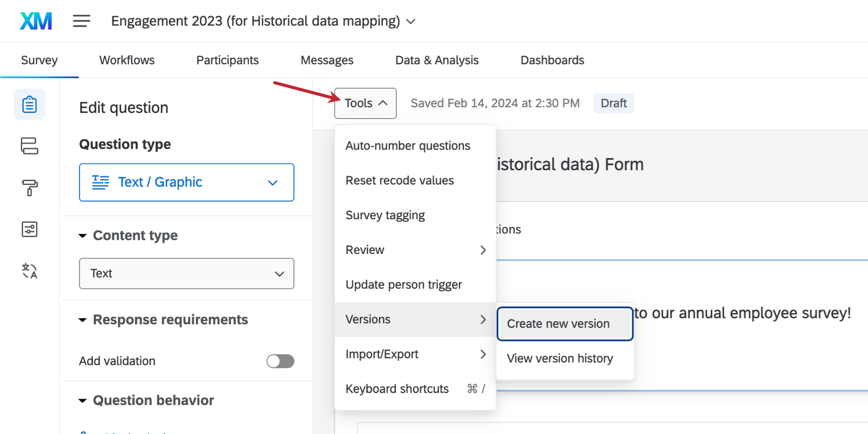The width and height of the screenshot is (868, 434).
Task: Switch to the Data & Analysis tab
Action: pyautogui.click(x=437, y=60)
